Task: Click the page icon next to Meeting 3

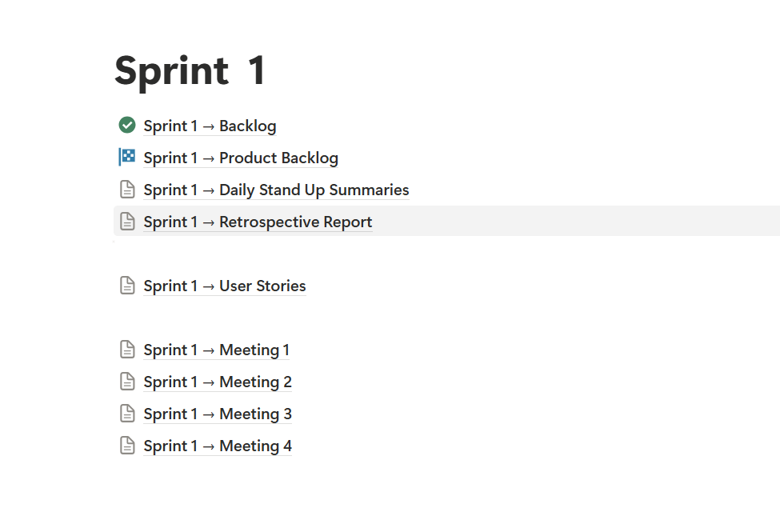Action: click(126, 414)
